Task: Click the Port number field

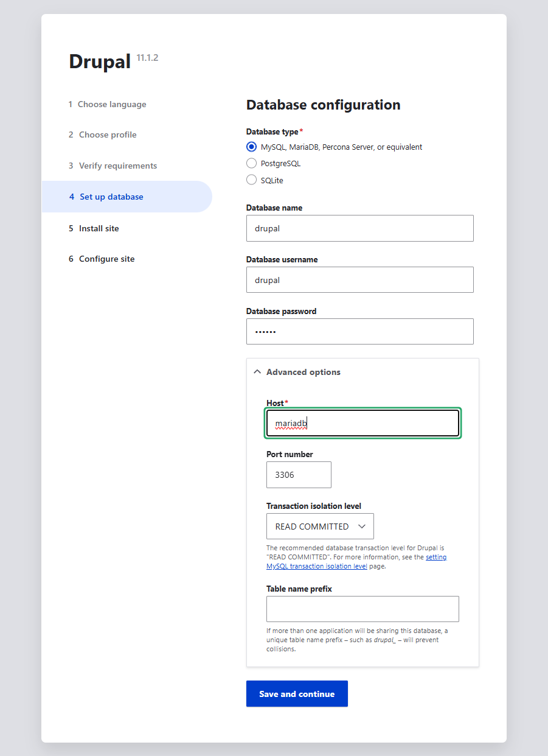Action: (299, 475)
